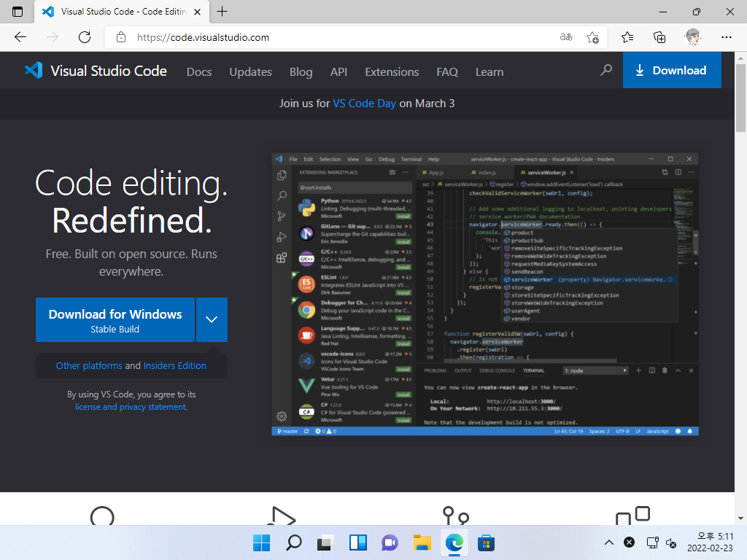Open the Collections icon
Image resolution: width=747 pixels, height=560 pixels.
(x=659, y=37)
